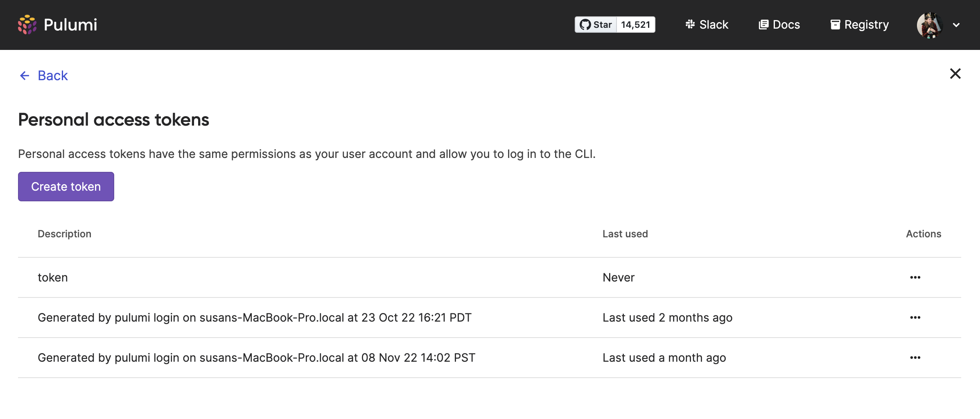The width and height of the screenshot is (980, 419).
Task: Expand the user account dropdown chevron
Action: [x=956, y=25]
